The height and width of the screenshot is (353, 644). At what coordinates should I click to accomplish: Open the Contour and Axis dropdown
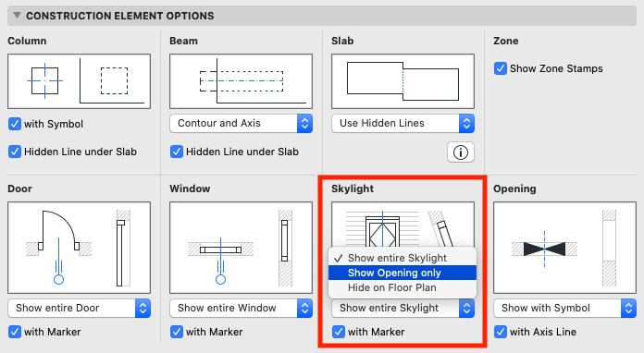click(x=241, y=124)
